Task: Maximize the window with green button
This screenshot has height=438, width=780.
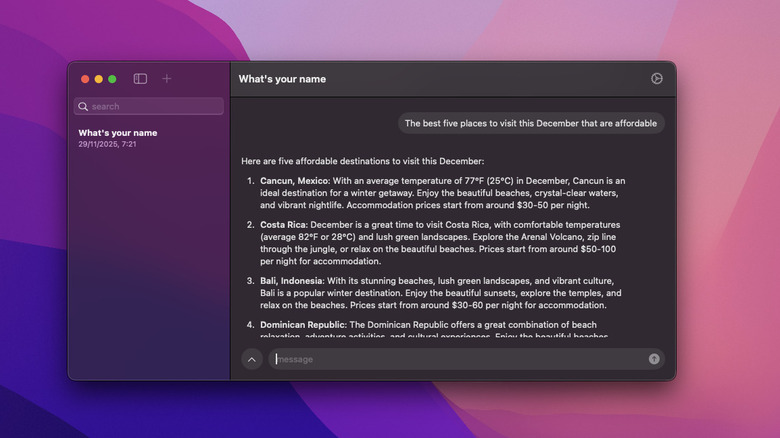Action: (112, 79)
